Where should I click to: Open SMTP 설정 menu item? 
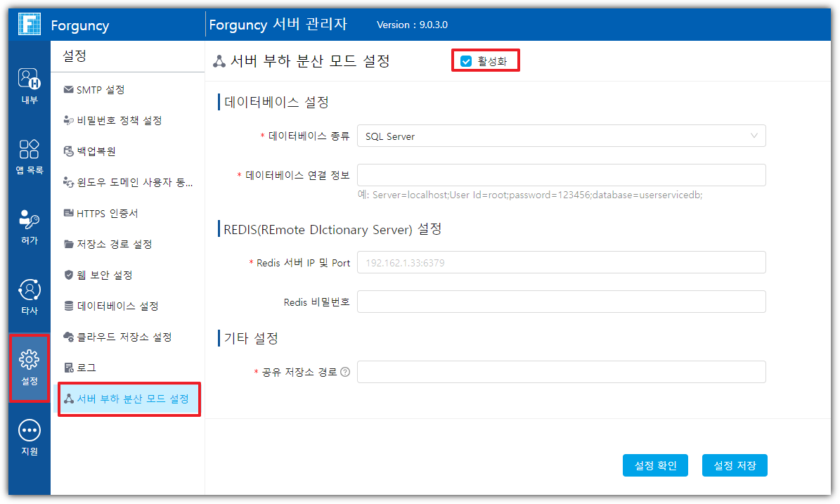tap(100, 90)
